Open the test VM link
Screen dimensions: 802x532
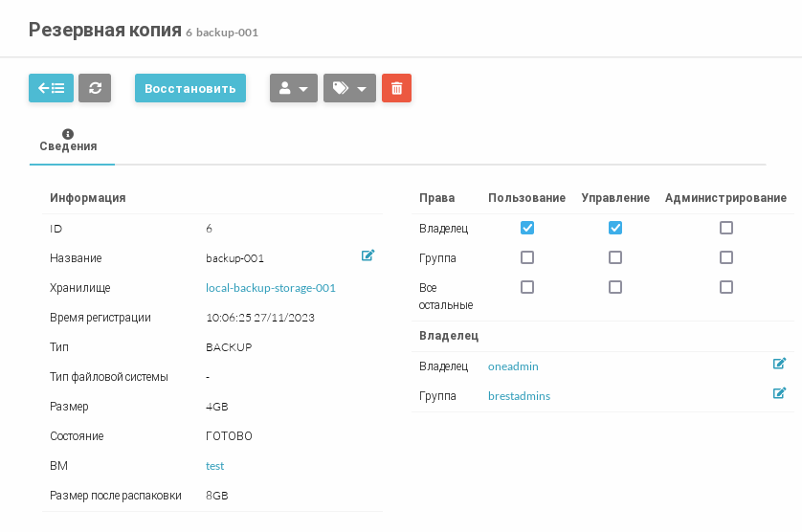[x=214, y=466]
